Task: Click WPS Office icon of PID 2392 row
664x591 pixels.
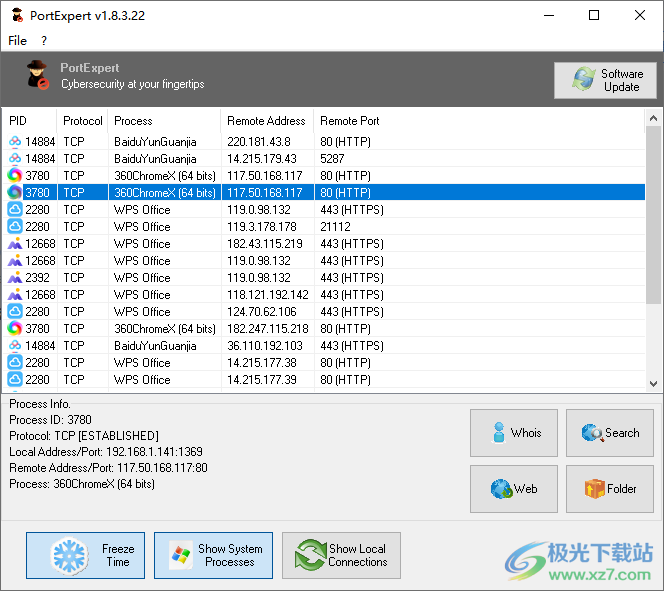Action: point(15,277)
